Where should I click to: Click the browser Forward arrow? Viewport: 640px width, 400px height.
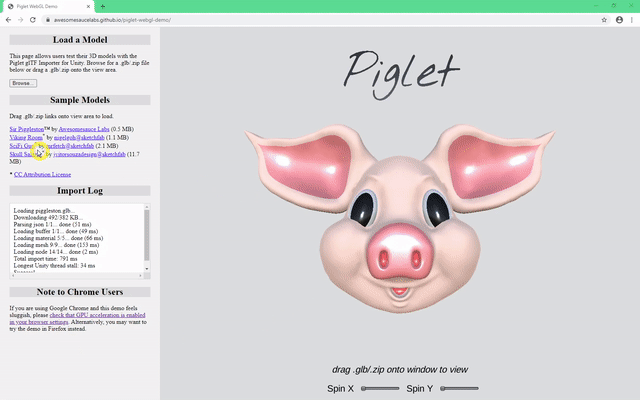pyautogui.click(x=20, y=20)
